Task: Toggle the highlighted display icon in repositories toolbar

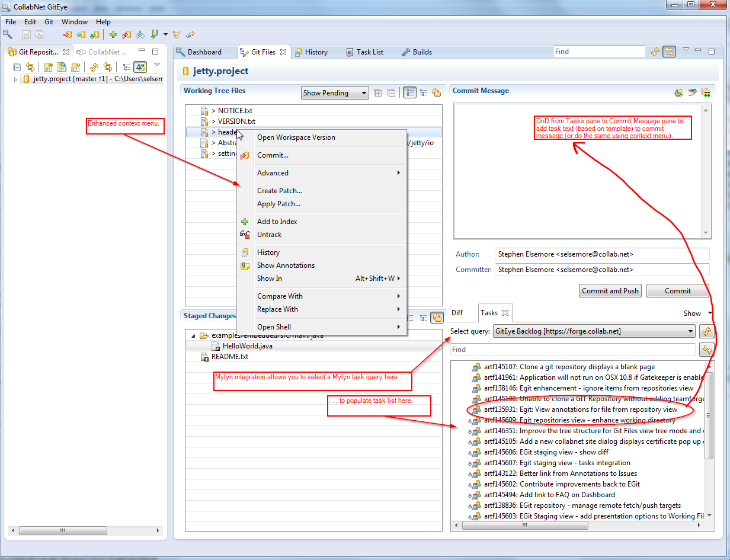Action: (140, 67)
